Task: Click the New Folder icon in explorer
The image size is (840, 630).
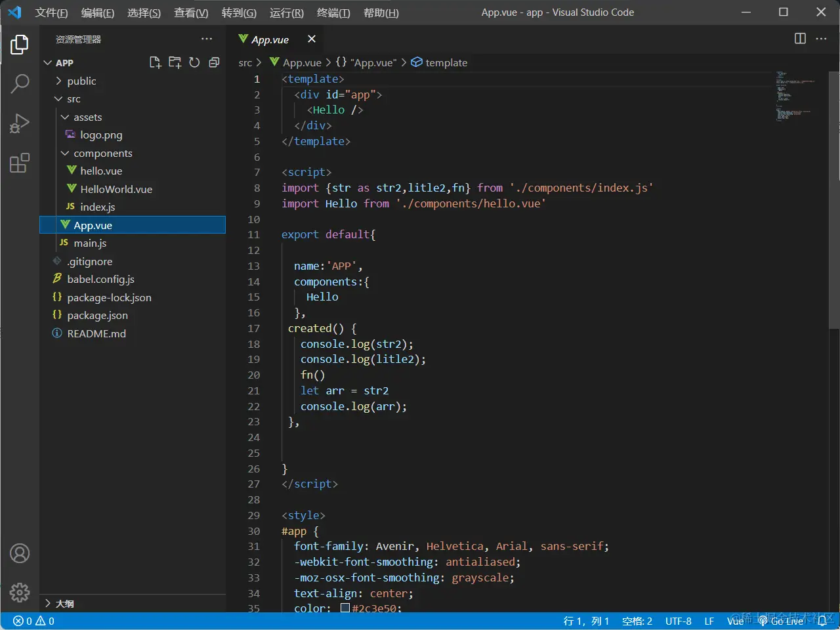Action: tap(175, 62)
